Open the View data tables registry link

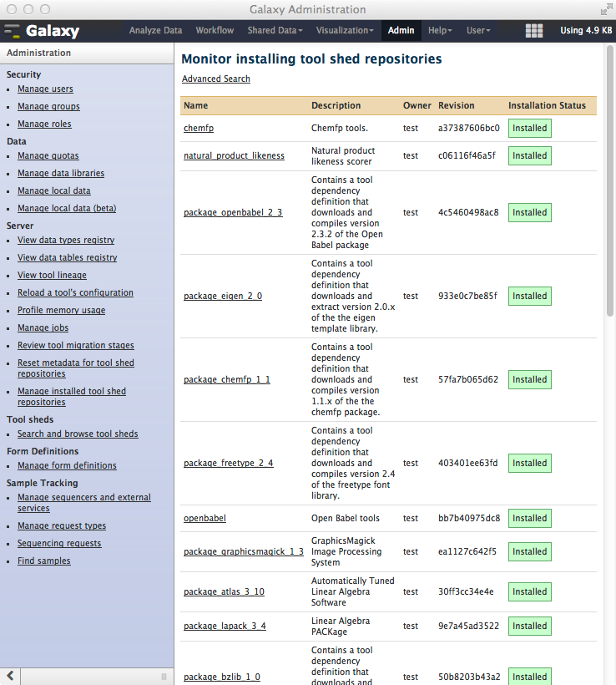pos(68,257)
